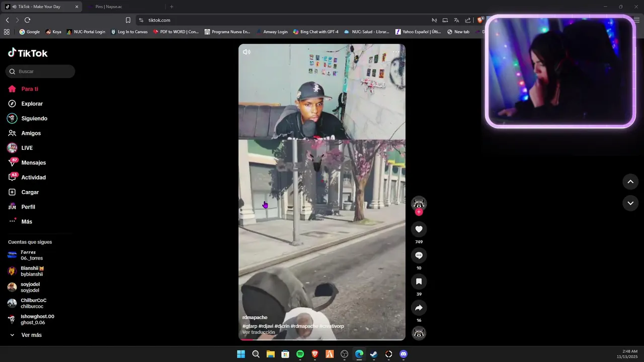Viewport: 644px width, 362px height.
Task: Click the translate page icon in the address bar
Action: 456,20
